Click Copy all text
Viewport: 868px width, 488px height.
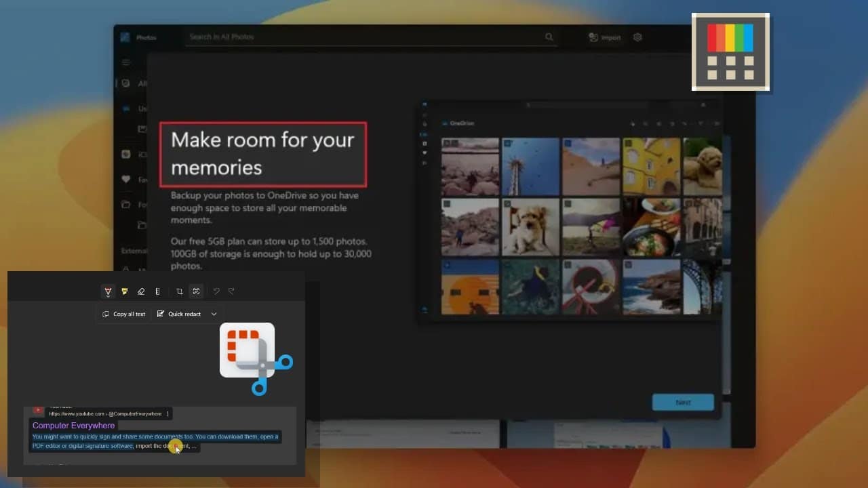coord(123,313)
